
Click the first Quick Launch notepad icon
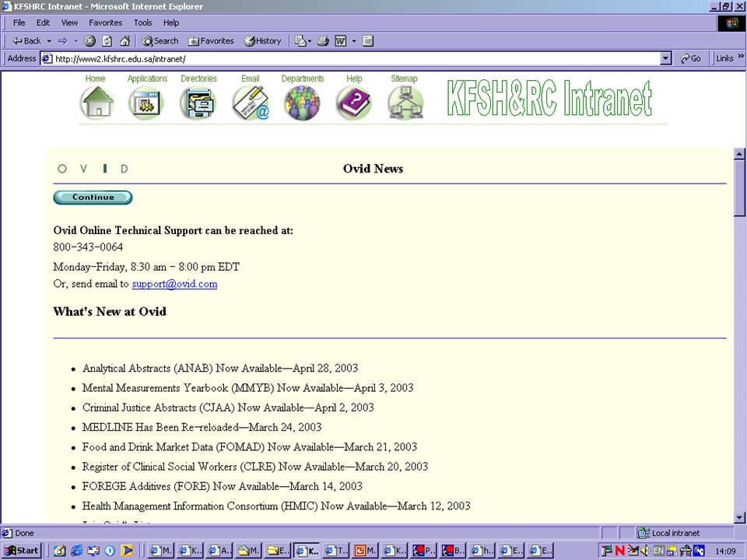pyautogui.click(x=60, y=551)
